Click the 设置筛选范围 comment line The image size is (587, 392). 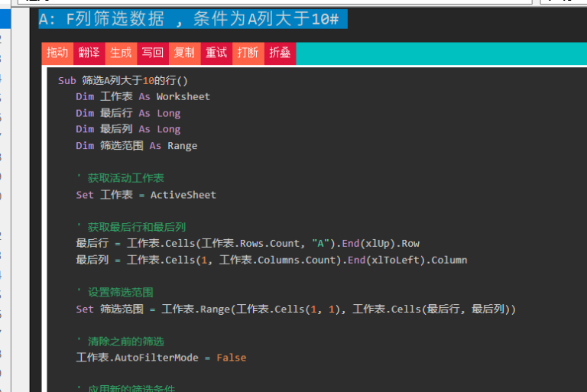click(115, 292)
